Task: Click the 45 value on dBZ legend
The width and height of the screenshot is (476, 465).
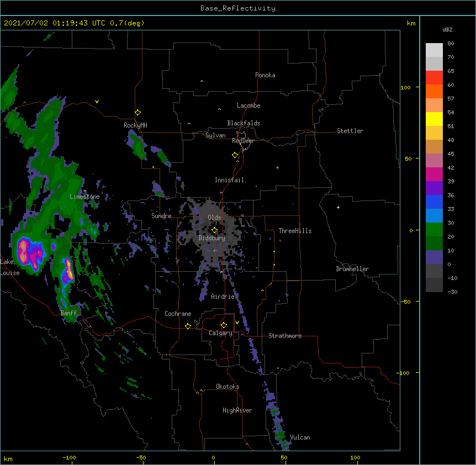Action: 451,154
